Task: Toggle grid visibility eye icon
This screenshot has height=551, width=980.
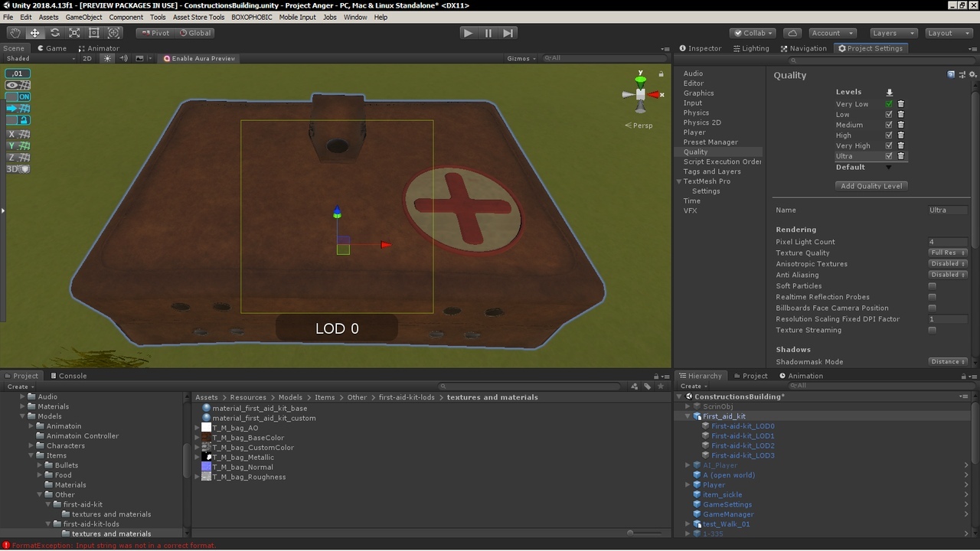Action: click(x=18, y=86)
